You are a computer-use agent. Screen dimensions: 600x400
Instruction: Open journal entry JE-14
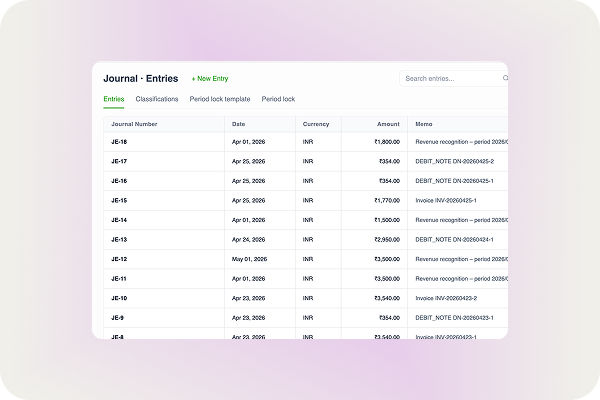click(119, 220)
